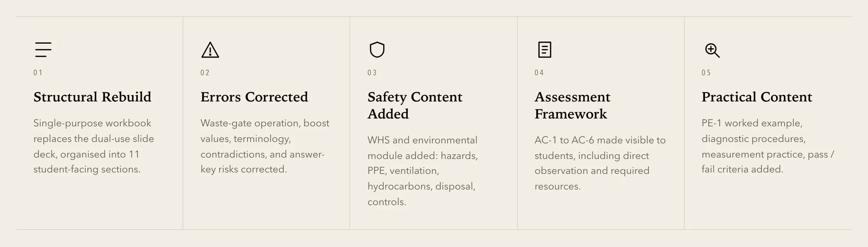Click the PE-1 worked example description
868x247 pixels.
768,146
